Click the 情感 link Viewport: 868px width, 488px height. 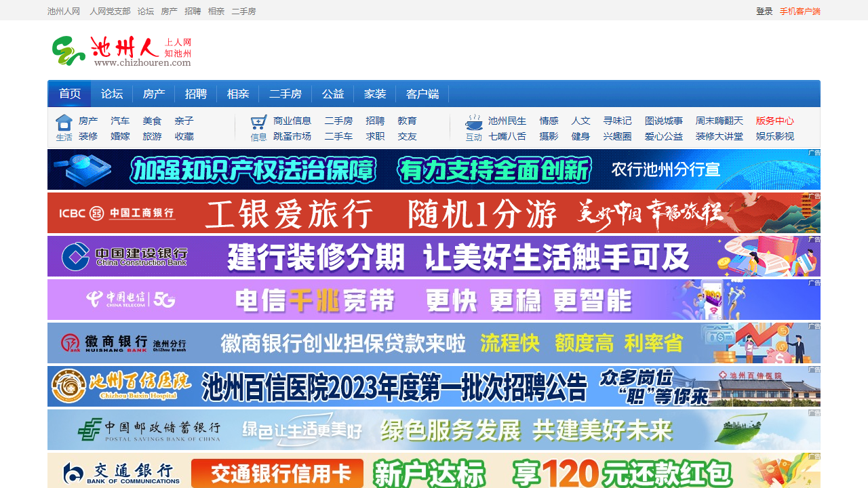pos(549,121)
